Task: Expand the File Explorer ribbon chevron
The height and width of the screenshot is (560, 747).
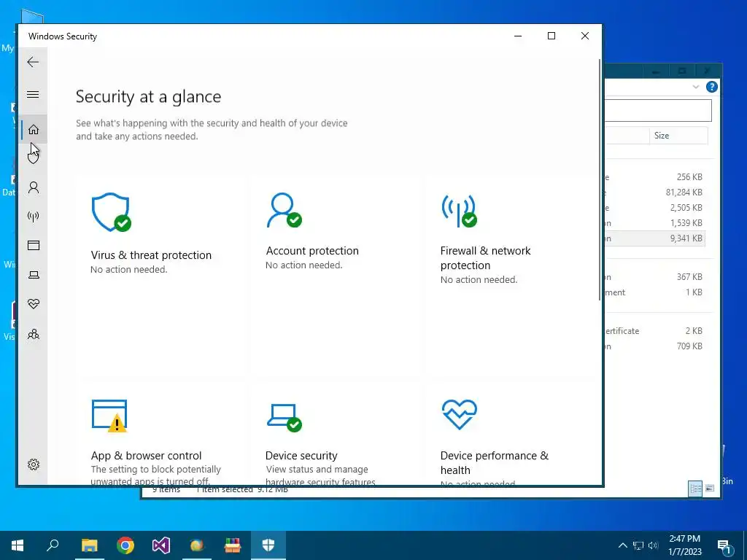Action: (x=695, y=87)
